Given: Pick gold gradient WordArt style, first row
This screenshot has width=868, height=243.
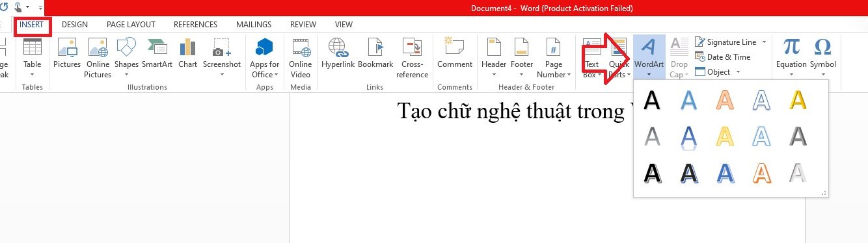Looking at the screenshot, I should (x=798, y=100).
